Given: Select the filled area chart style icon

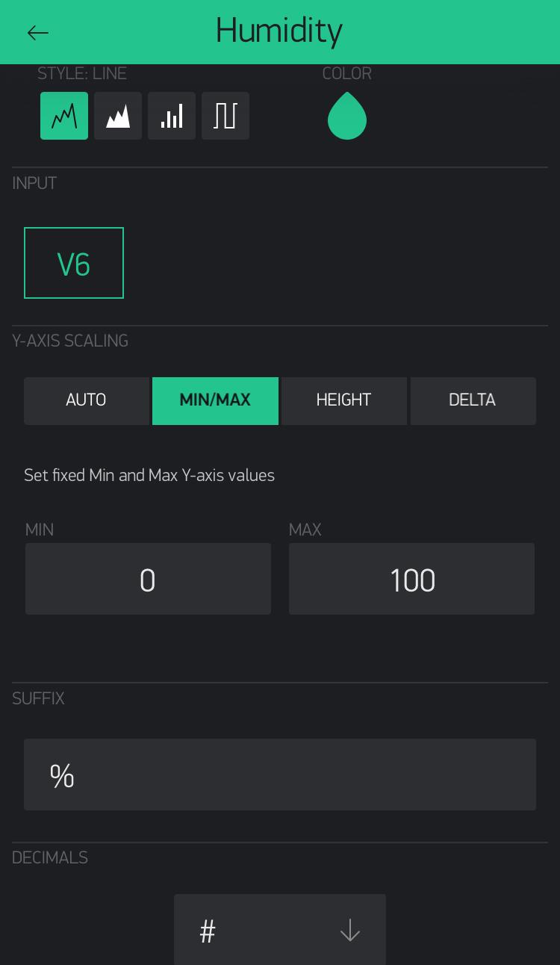Looking at the screenshot, I should [118, 116].
